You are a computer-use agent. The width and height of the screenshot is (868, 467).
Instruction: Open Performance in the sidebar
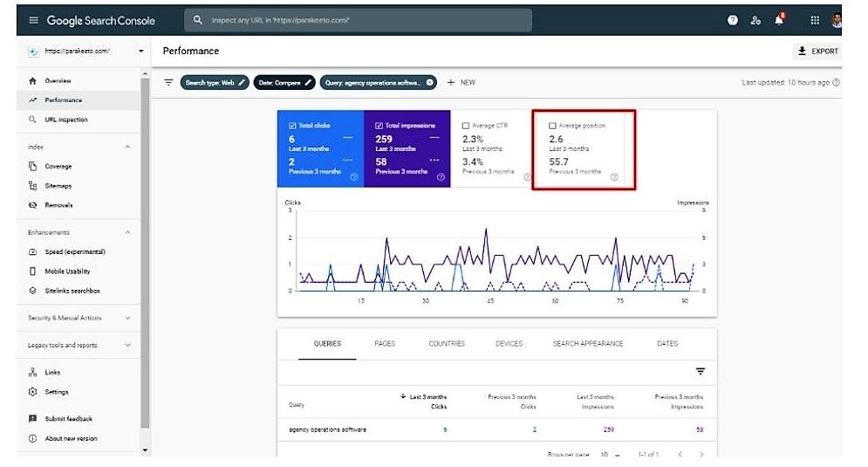[x=78, y=100]
